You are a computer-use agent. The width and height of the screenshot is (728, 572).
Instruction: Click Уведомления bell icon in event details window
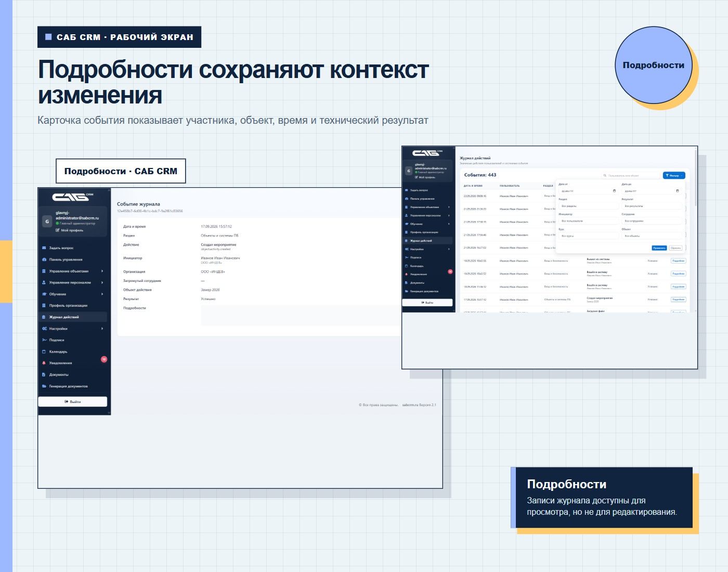[44, 363]
